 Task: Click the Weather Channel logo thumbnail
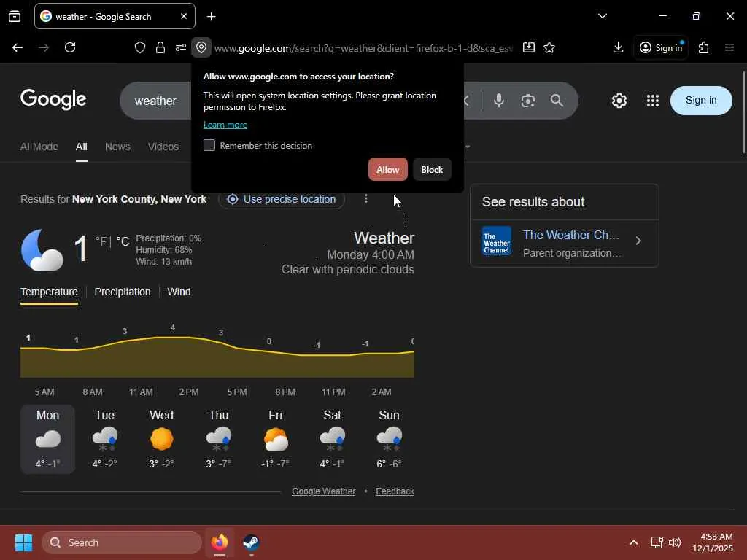(496, 241)
